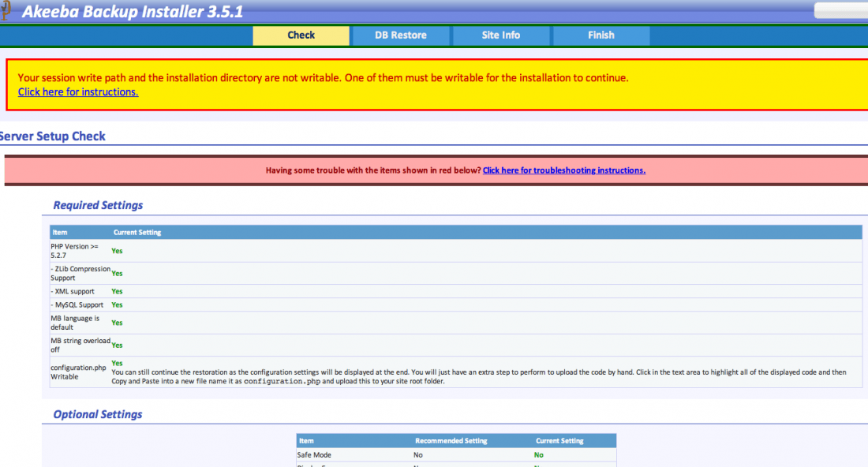Click the Yes value for XML support
The width and height of the screenshot is (868, 467).
pos(117,291)
